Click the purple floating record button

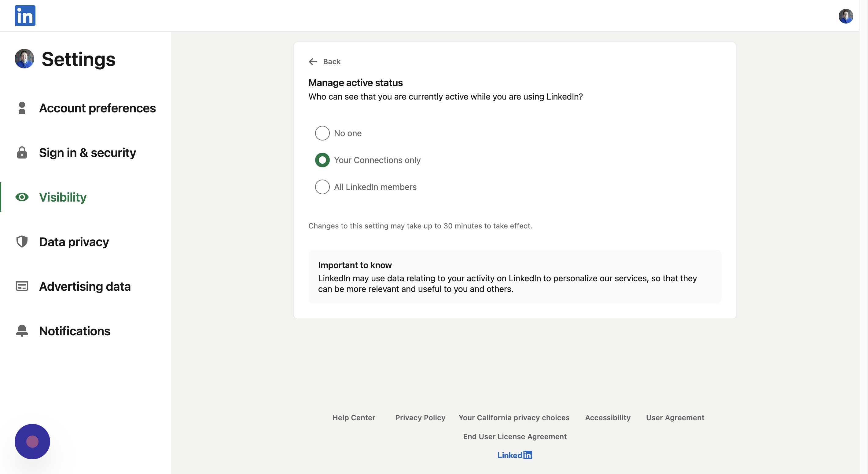click(32, 441)
